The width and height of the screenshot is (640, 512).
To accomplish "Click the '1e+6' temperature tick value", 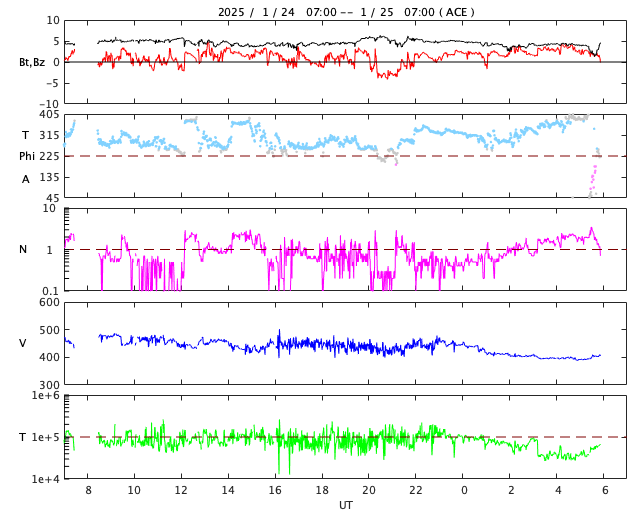I will (46, 395).
